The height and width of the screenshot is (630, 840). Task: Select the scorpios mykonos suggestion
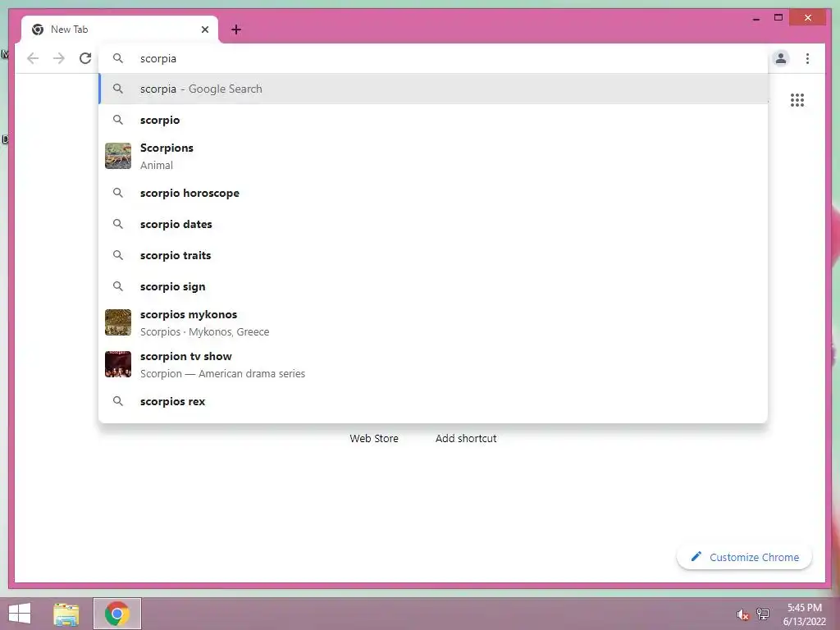pyautogui.click(x=434, y=322)
